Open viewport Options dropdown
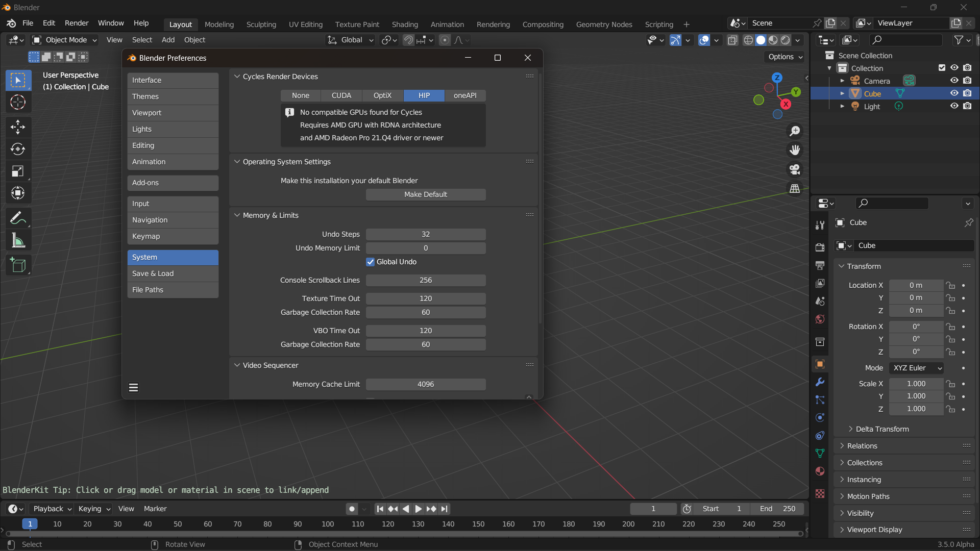The height and width of the screenshot is (551, 980). 785,57
